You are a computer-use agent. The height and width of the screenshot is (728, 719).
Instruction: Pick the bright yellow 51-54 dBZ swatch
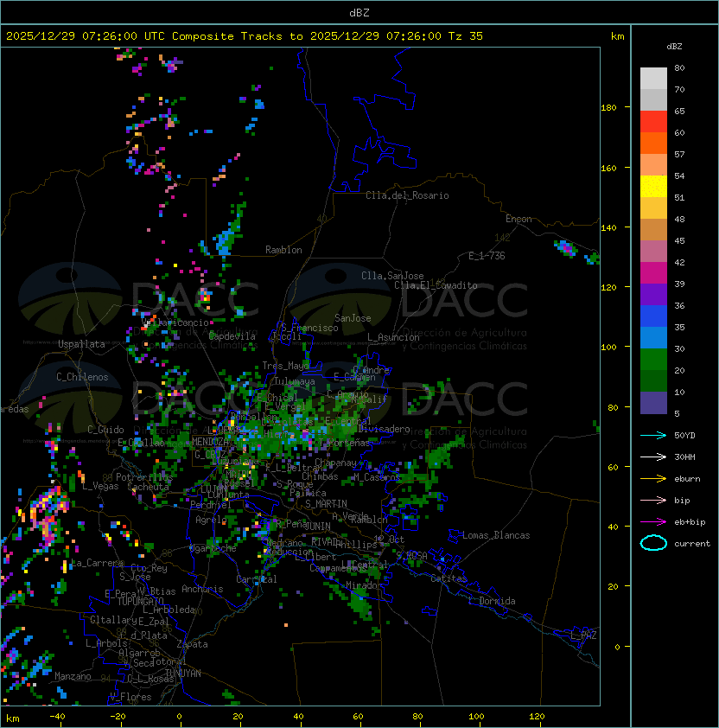pos(653,187)
